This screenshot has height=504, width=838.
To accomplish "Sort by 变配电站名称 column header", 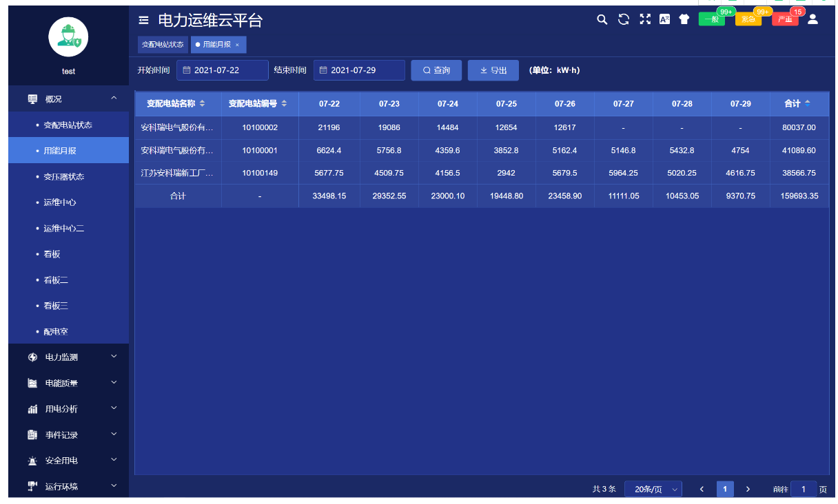I will [176, 103].
